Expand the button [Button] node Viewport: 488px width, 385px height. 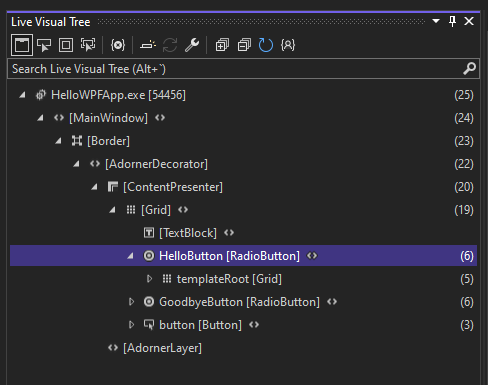tap(131, 325)
